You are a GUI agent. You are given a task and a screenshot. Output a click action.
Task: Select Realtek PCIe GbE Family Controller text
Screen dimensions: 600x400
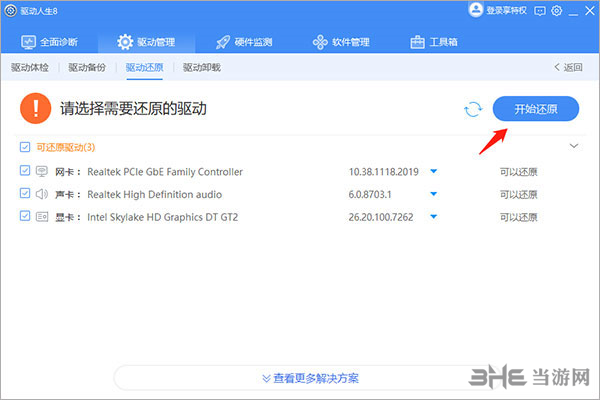pos(165,172)
